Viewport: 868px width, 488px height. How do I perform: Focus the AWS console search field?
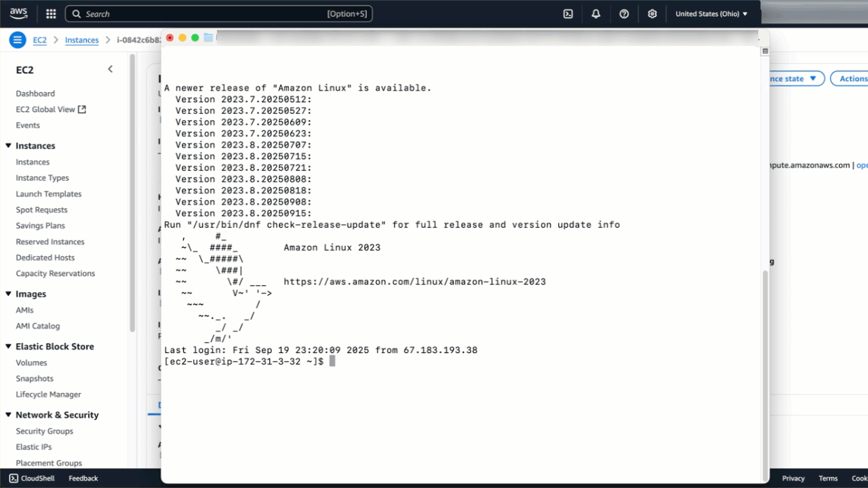[x=219, y=14]
